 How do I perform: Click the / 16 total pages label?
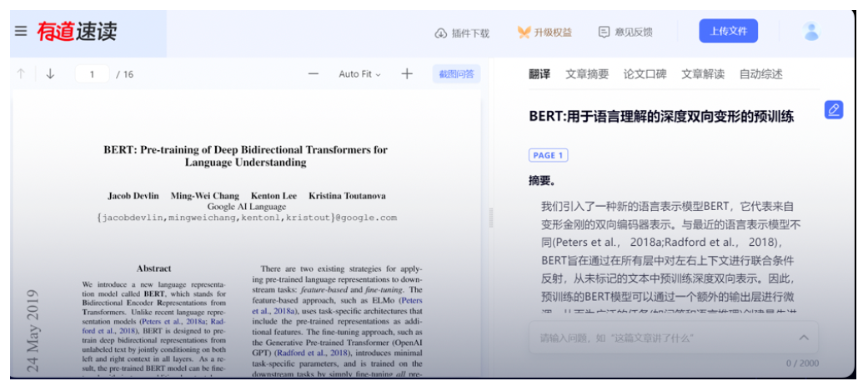coord(124,74)
